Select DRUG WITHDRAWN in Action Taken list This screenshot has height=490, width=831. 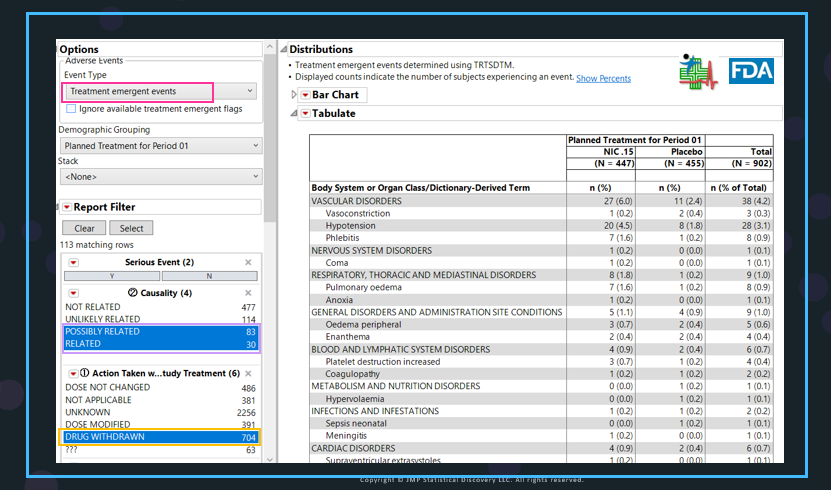(160, 437)
